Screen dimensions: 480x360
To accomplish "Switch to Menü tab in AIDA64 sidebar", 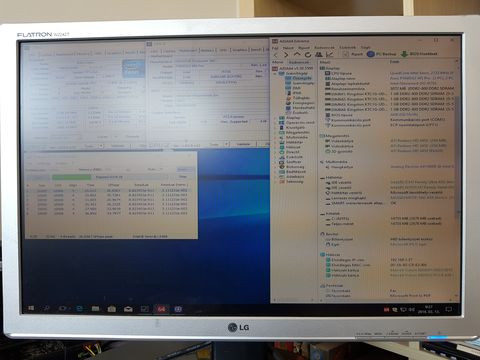I will [x=277, y=62].
